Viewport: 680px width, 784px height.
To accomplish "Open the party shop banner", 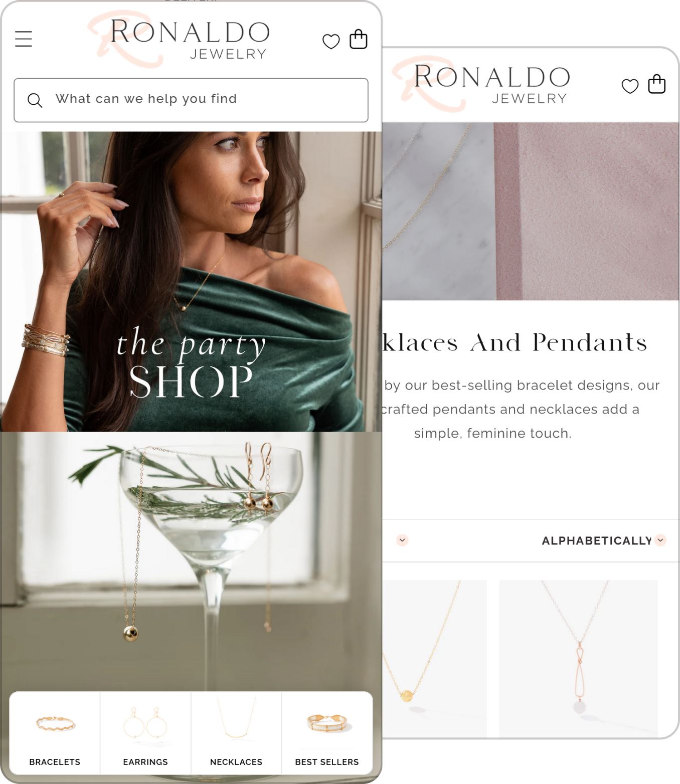I will (191, 282).
